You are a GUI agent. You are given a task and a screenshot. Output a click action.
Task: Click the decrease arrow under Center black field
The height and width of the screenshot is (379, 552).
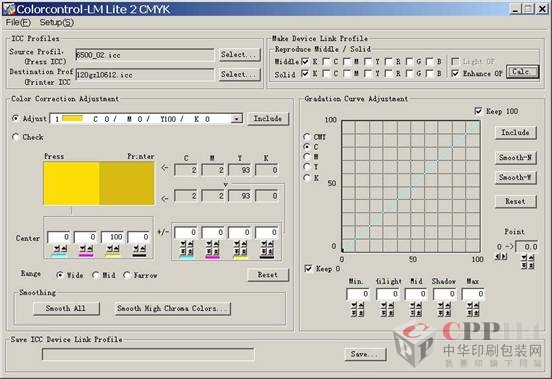coord(136,249)
